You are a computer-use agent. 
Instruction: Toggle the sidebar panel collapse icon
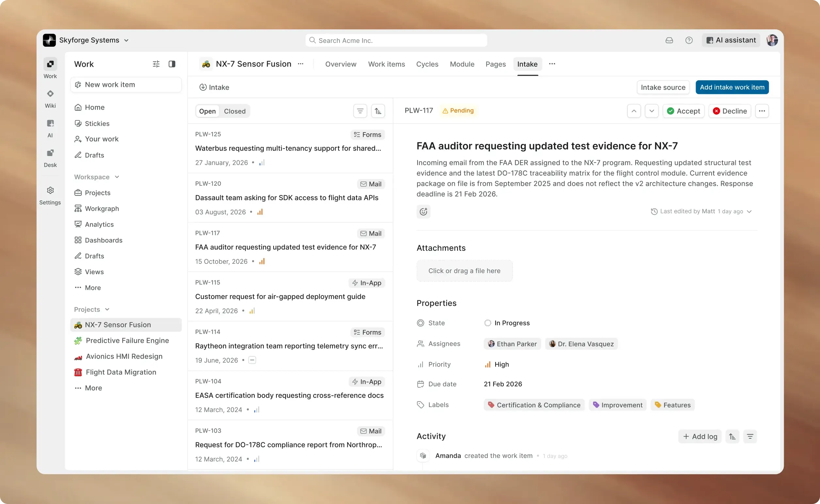[x=172, y=64]
